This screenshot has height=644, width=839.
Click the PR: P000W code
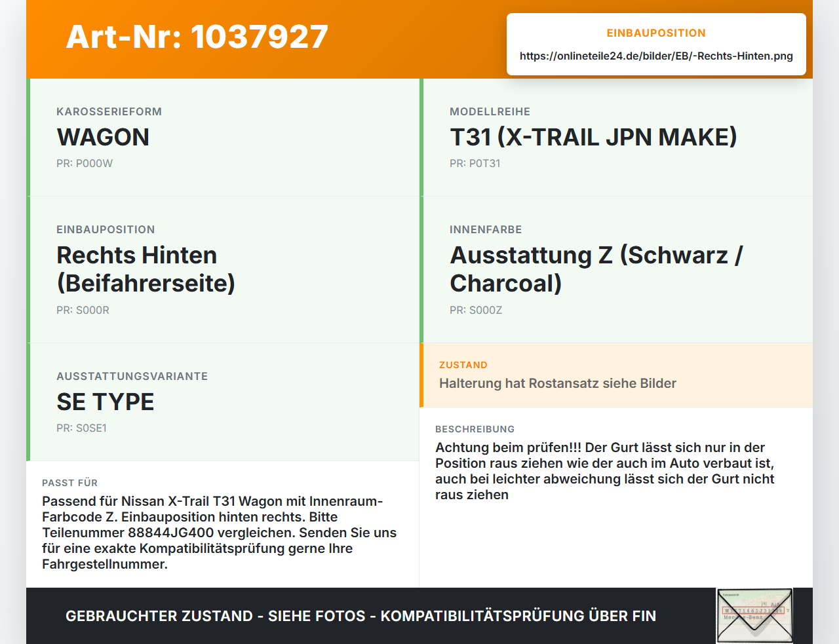[x=85, y=164]
